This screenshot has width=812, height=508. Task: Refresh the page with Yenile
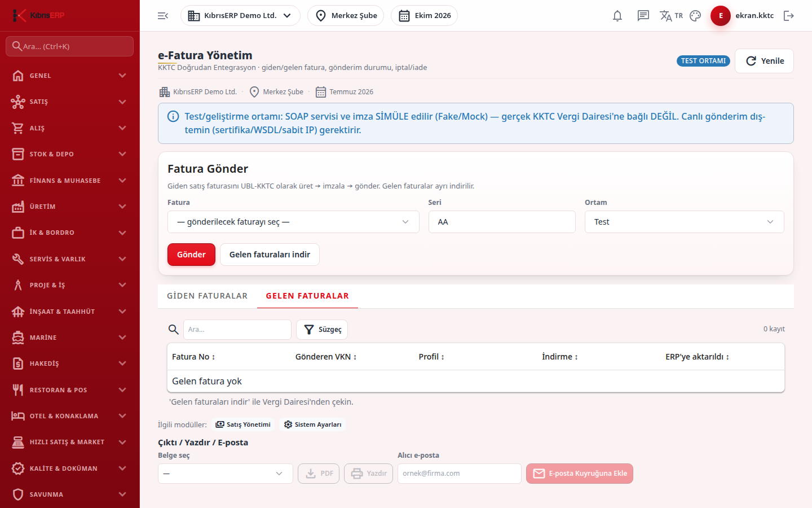click(x=764, y=61)
